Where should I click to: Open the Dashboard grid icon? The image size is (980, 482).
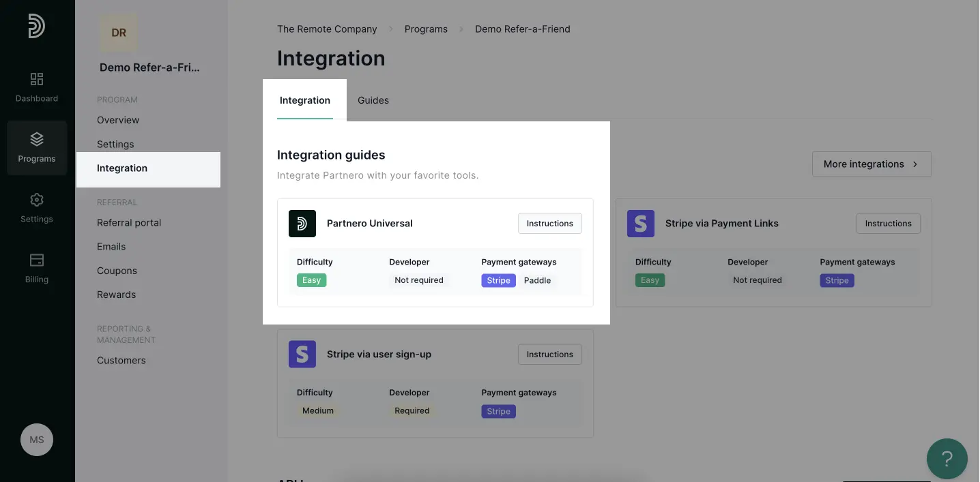tap(37, 79)
